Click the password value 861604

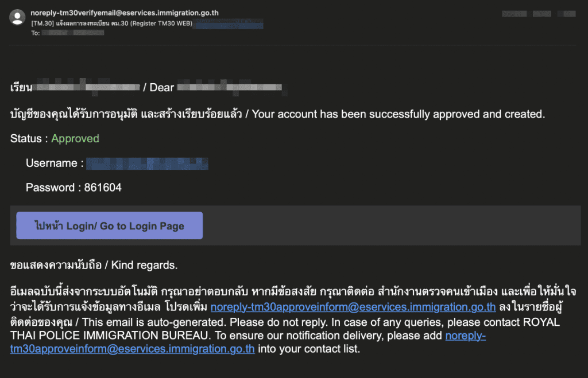[x=103, y=188]
